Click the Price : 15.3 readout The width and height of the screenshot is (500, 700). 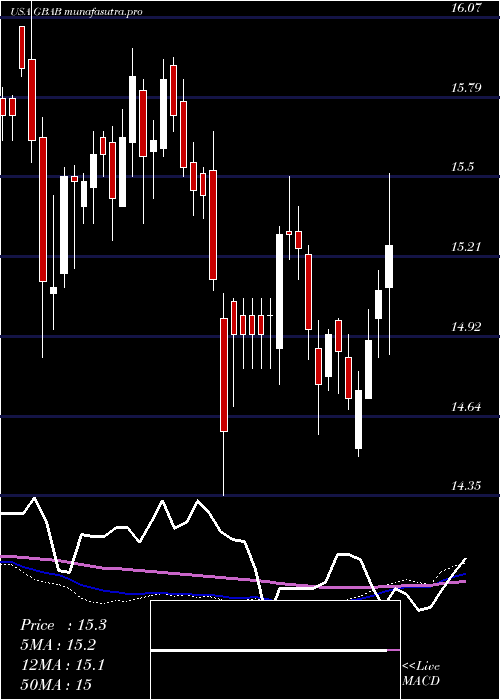pos(63,625)
